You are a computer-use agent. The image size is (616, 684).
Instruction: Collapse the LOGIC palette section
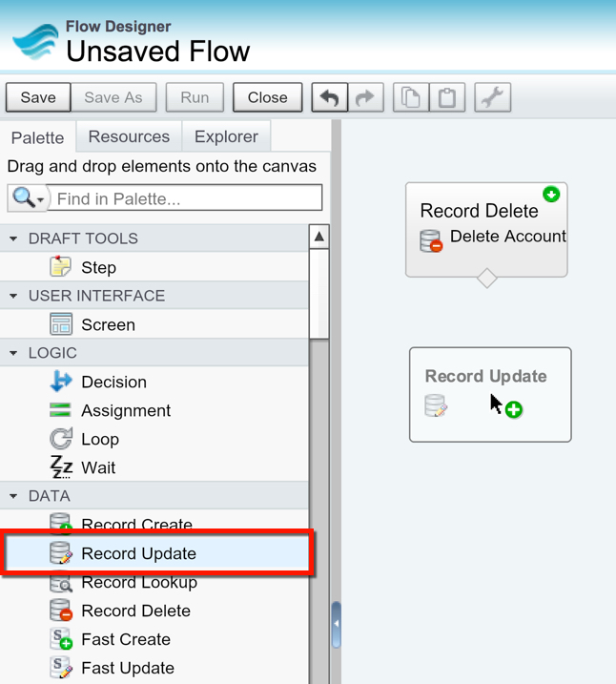(x=14, y=353)
